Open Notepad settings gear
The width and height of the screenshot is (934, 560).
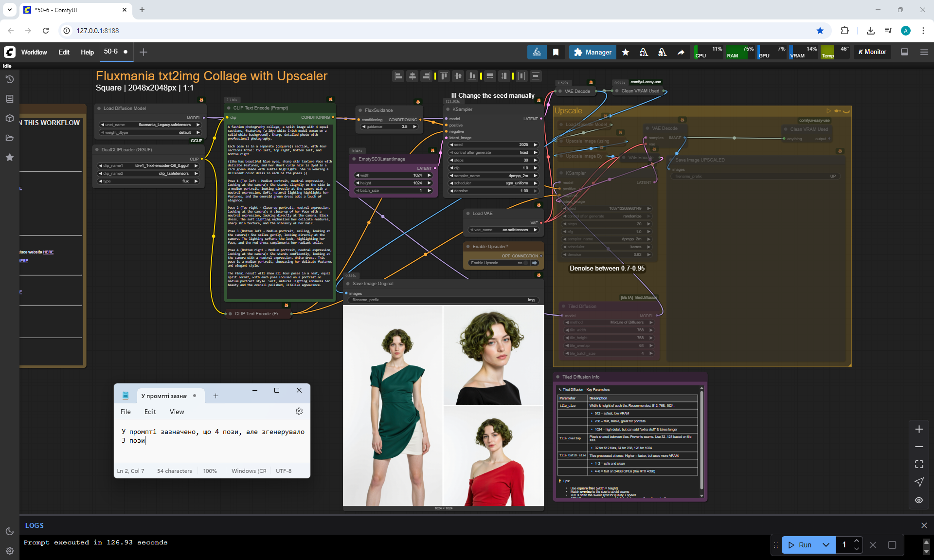coord(299,412)
